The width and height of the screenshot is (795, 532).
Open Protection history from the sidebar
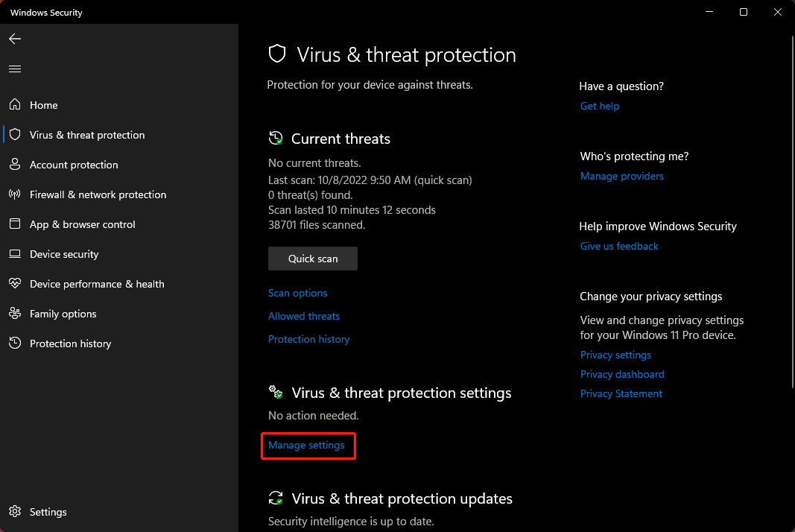15,343
